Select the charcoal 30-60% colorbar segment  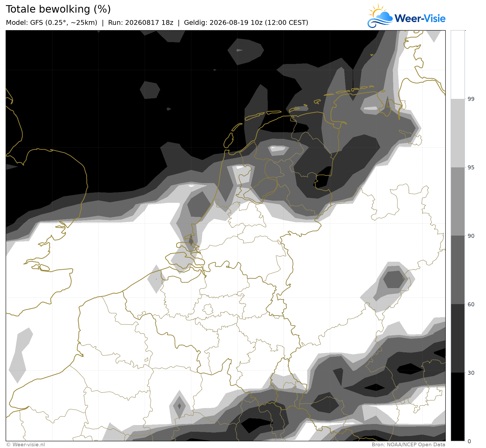pos(457,338)
